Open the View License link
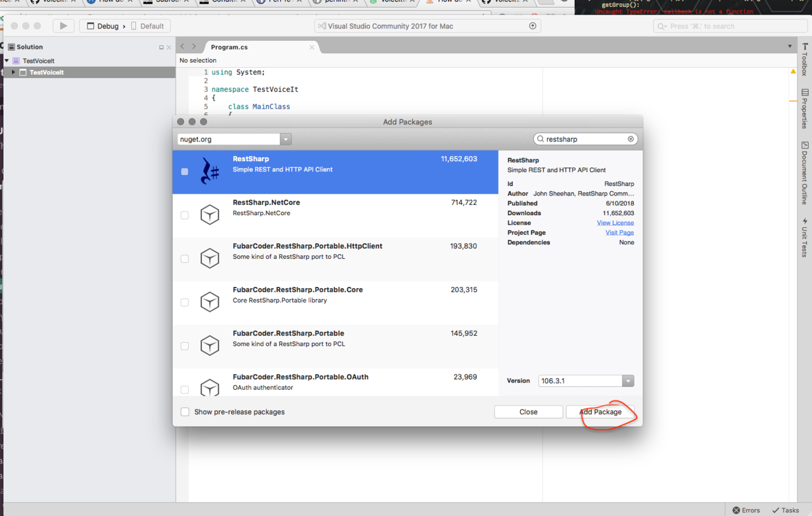 pyautogui.click(x=615, y=223)
